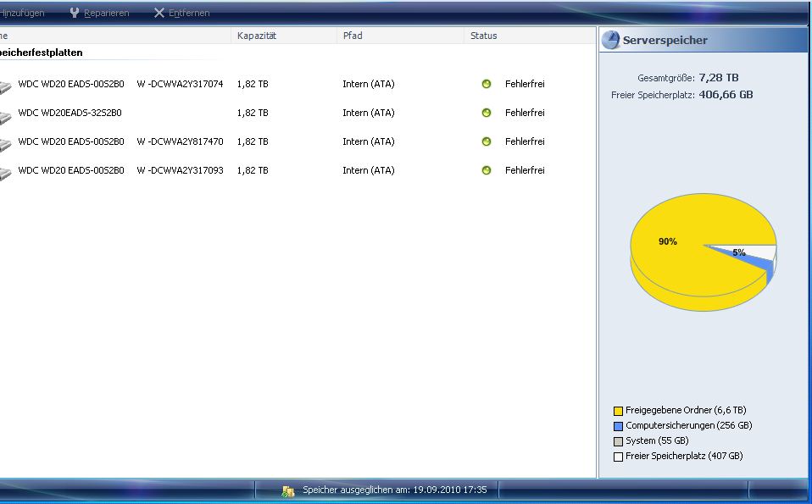
Task: Click blue Computersicherungen legend swatch
Action: pos(618,426)
